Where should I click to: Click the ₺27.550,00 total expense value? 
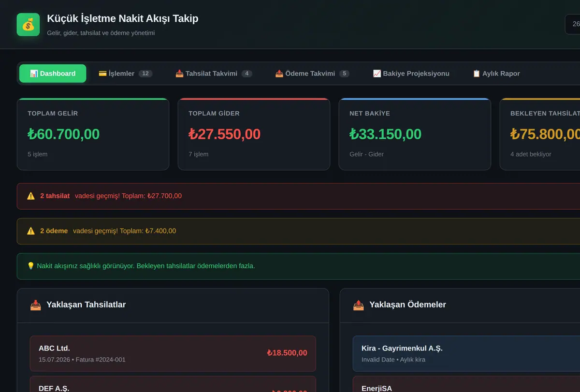pyautogui.click(x=225, y=134)
